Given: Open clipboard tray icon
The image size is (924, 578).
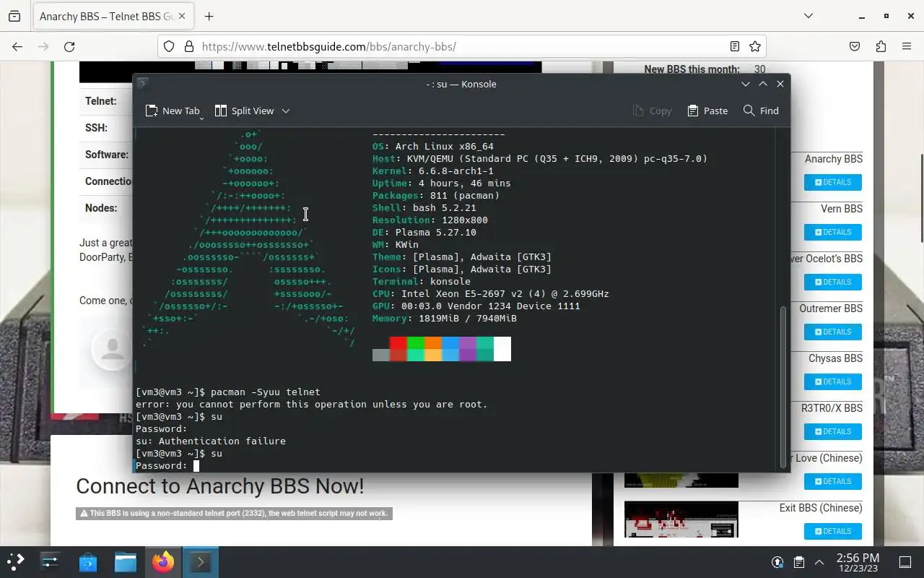Looking at the screenshot, I should pyautogui.click(x=799, y=562).
